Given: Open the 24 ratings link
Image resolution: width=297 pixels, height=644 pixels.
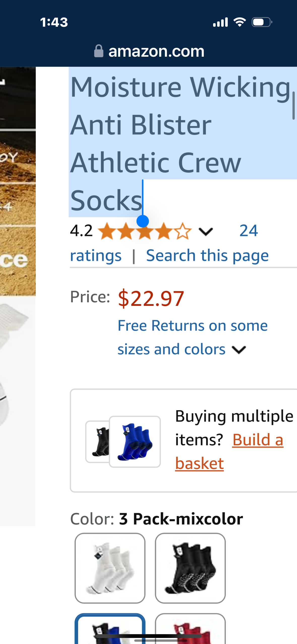Looking at the screenshot, I should pos(248,231).
